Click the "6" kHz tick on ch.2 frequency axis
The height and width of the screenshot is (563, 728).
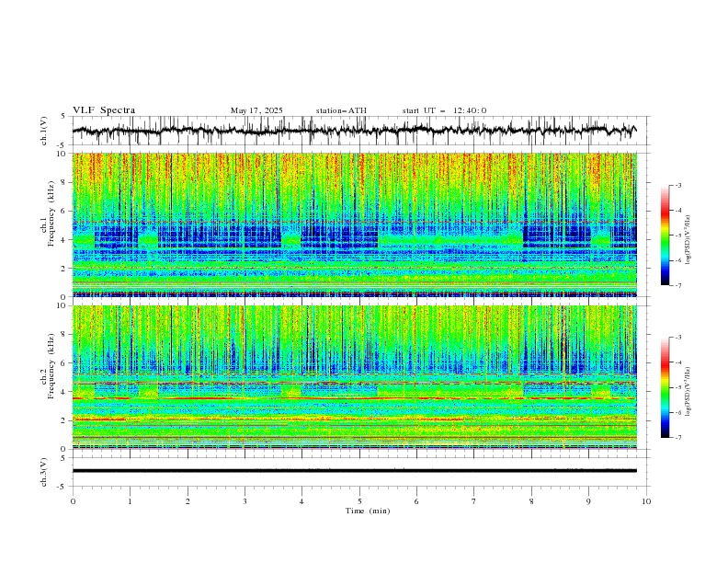click(x=65, y=363)
